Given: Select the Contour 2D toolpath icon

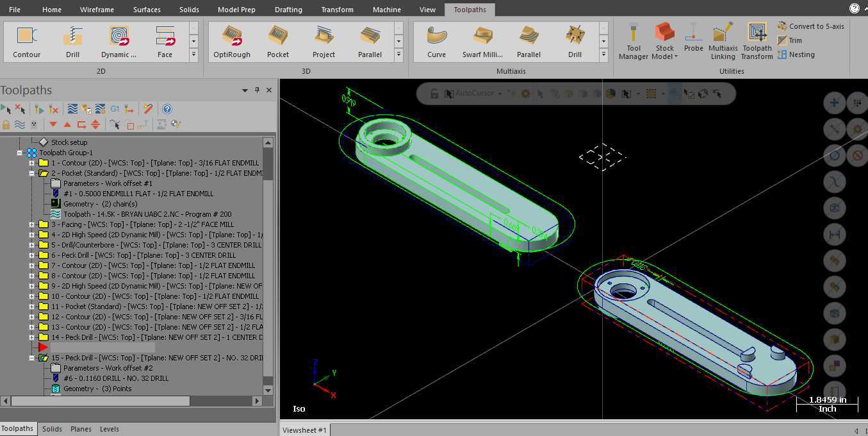Looking at the screenshot, I should point(27,42).
